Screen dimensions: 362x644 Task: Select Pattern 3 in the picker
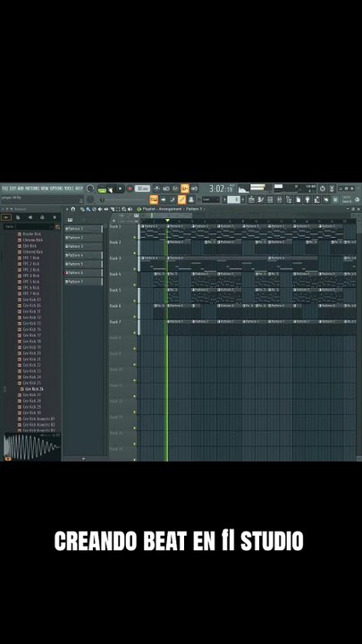point(84,246)
